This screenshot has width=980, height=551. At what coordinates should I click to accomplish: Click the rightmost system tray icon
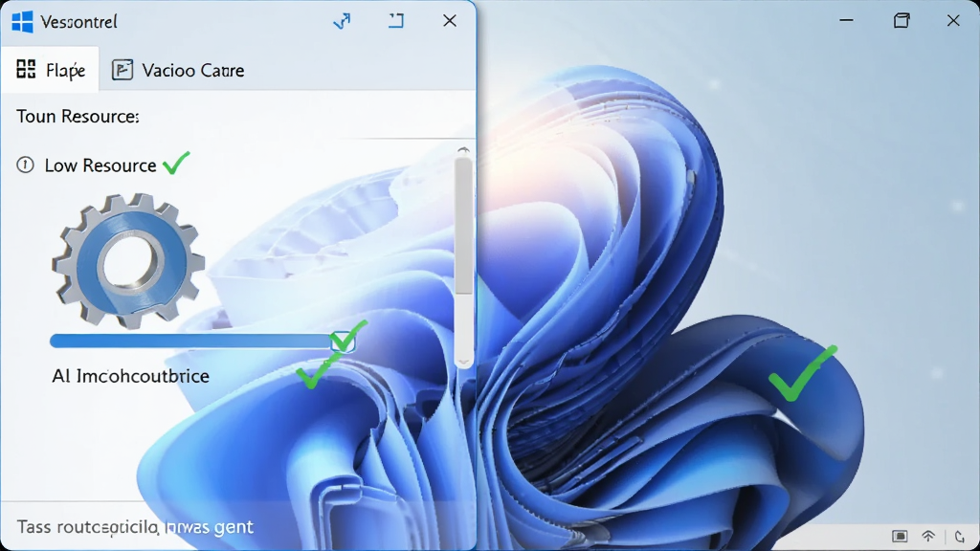click(x=959, y=536)
